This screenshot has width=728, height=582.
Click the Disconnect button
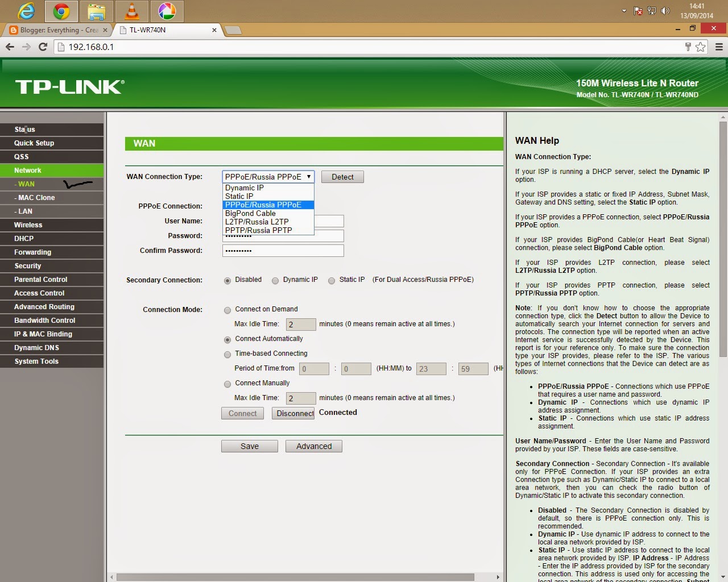293,413
